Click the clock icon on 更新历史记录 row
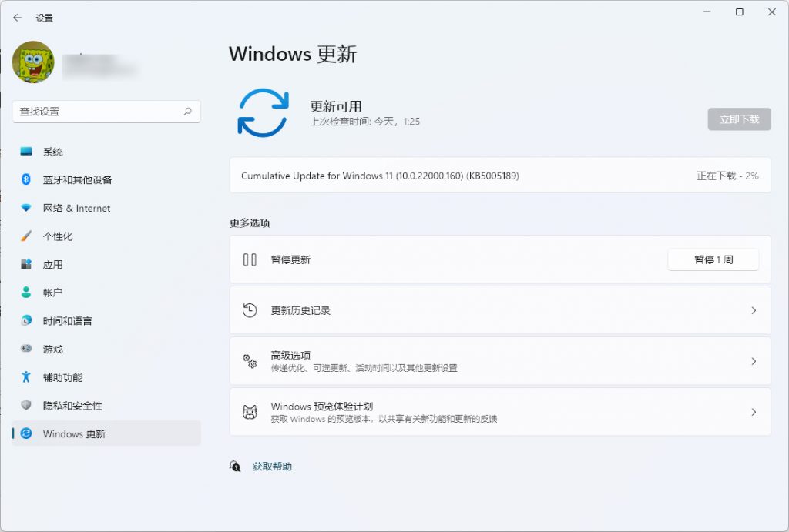The image size is (789, 532). (x=248, y=309)
